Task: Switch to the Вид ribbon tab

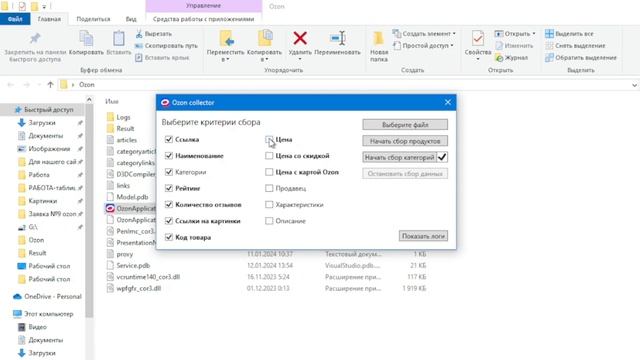Action: point(131,19)
